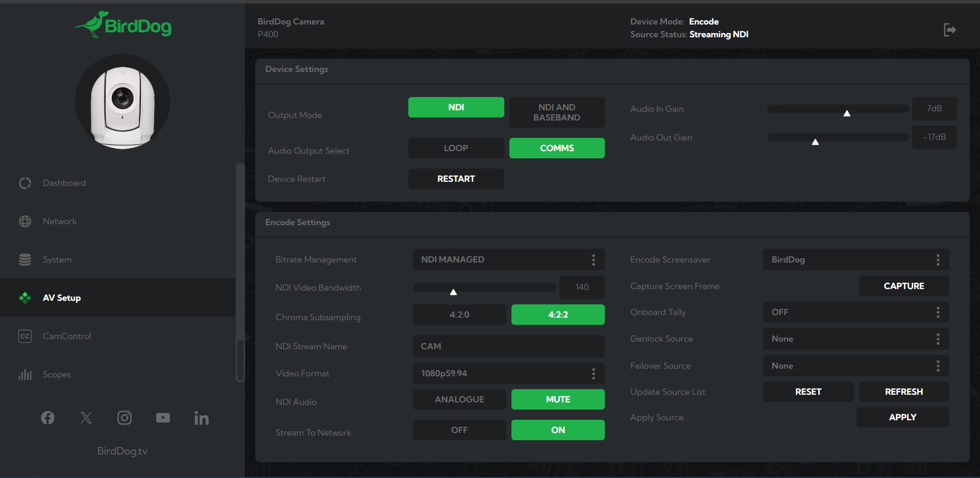The image size is (980, 478).
Task: Click the Network globe icon
Action: tap(25, 221)
